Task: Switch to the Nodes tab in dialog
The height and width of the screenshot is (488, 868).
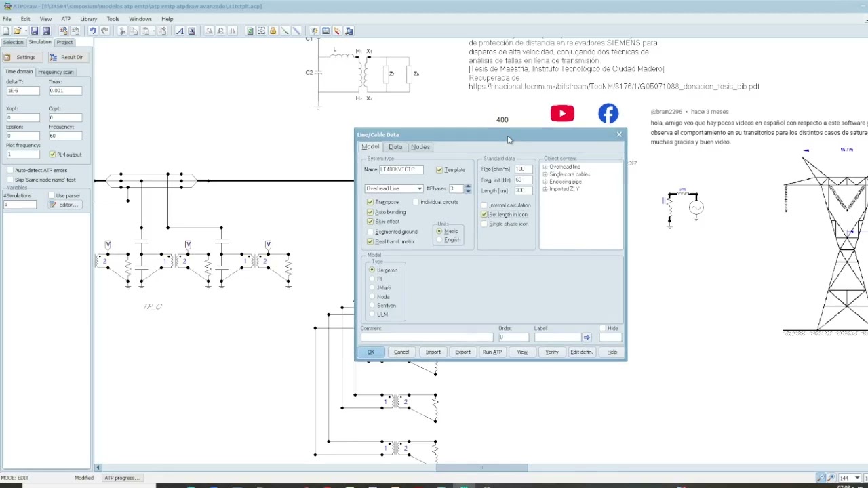Action: pyautogui.click(x=420, y=147)
